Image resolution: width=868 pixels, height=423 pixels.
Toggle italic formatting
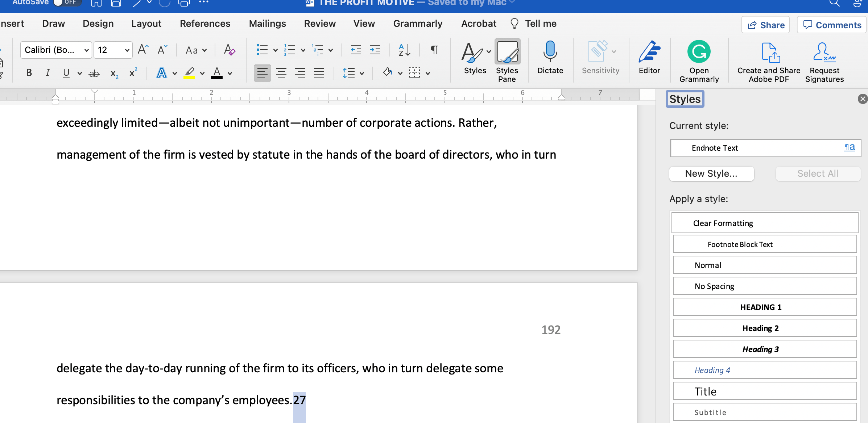pos(47,73)
